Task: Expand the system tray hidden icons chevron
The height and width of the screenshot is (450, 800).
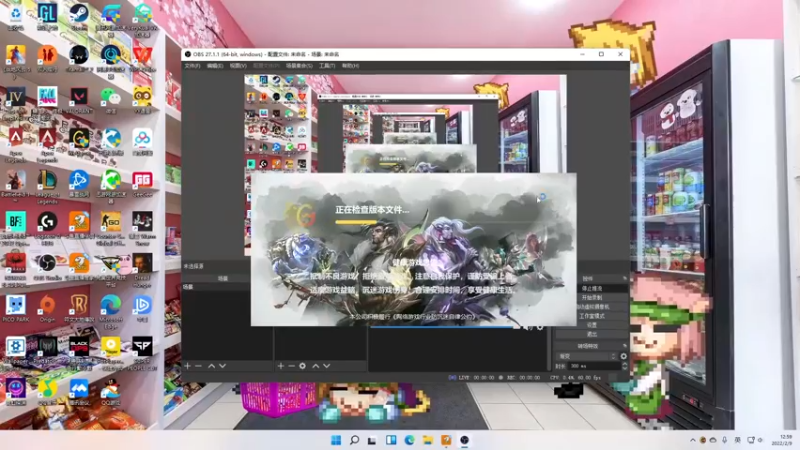Action: (x=692, y=440)
